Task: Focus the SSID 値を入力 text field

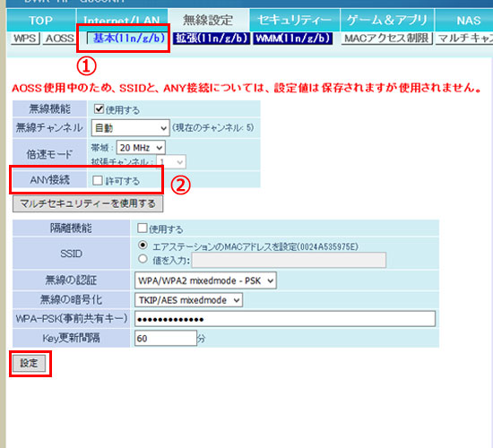Action: point(289,261)
